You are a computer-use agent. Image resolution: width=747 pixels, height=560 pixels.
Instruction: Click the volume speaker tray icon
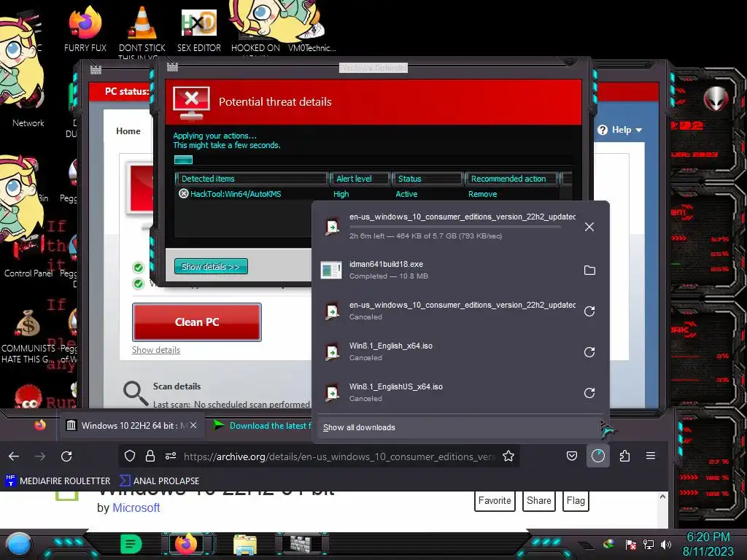(x=666, y=544)
